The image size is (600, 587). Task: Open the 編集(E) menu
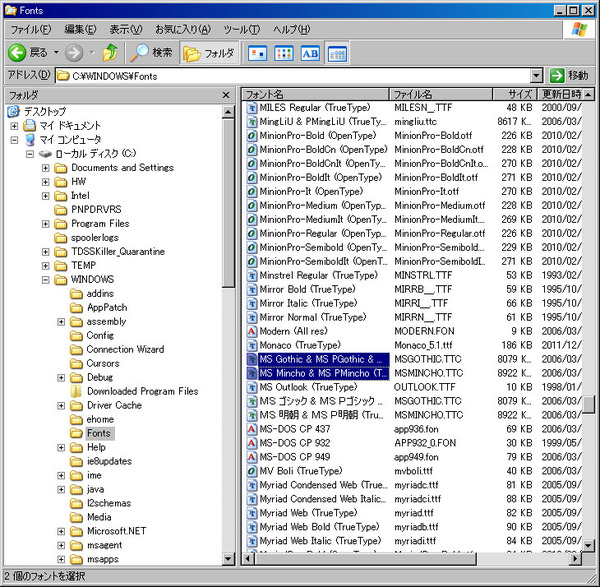click(x=80, y=29)
